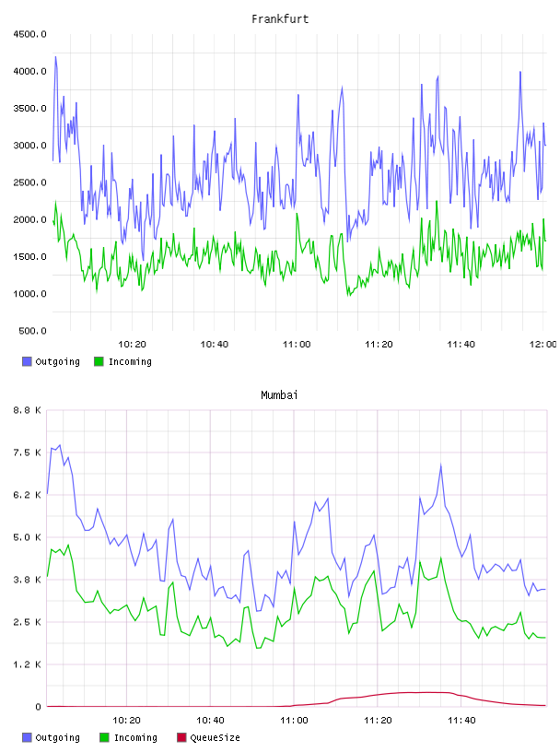Click the 8.8 K y-axis label in Mumbai chart
Viewport: 560px width, 752px height.
tap(28, 410)
